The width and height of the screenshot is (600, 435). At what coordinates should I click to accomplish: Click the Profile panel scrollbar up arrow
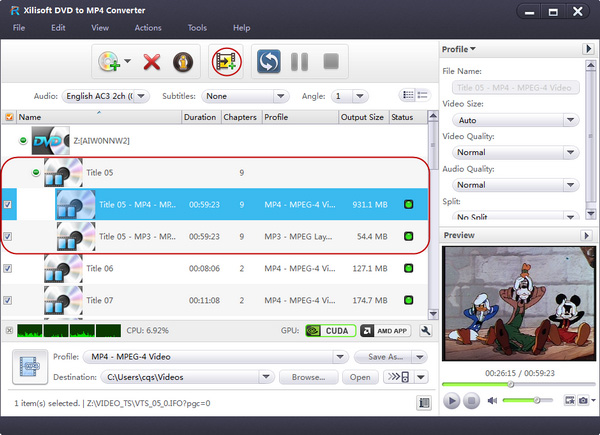(x=590, y=65)
